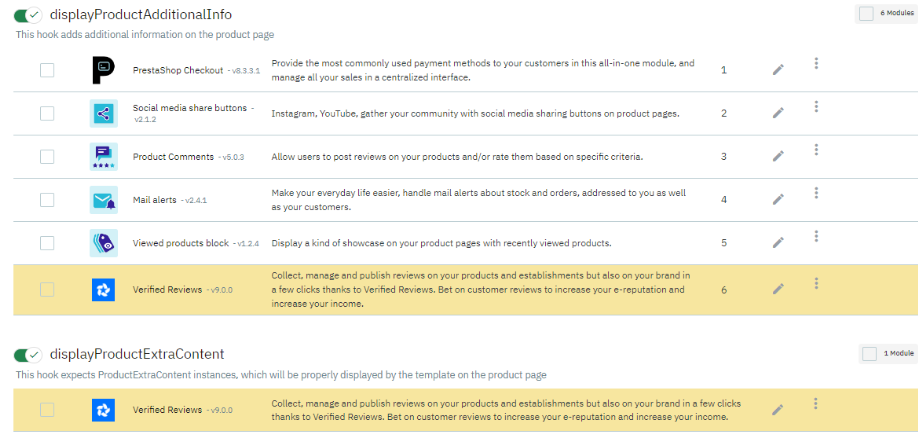Toggle the displayProductAdditionalInfo hook switch
Screen dimensions: 918x435
[27, 15]
